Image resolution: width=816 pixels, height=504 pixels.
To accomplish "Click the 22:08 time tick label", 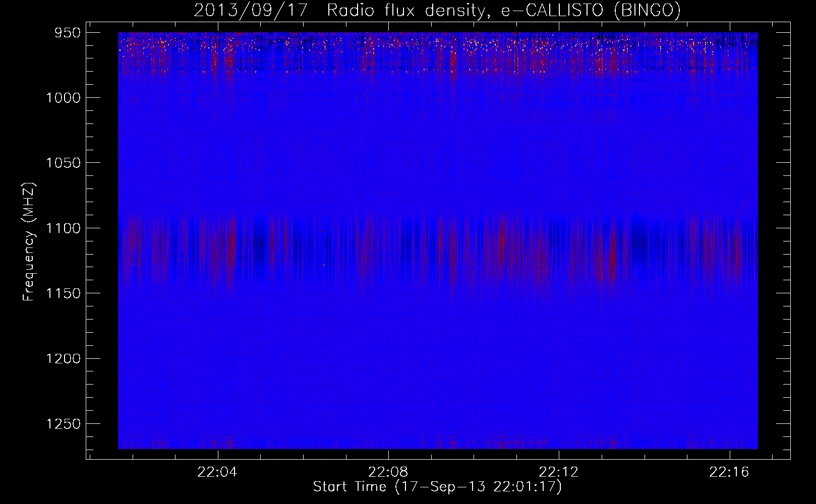I will point(388,472).
